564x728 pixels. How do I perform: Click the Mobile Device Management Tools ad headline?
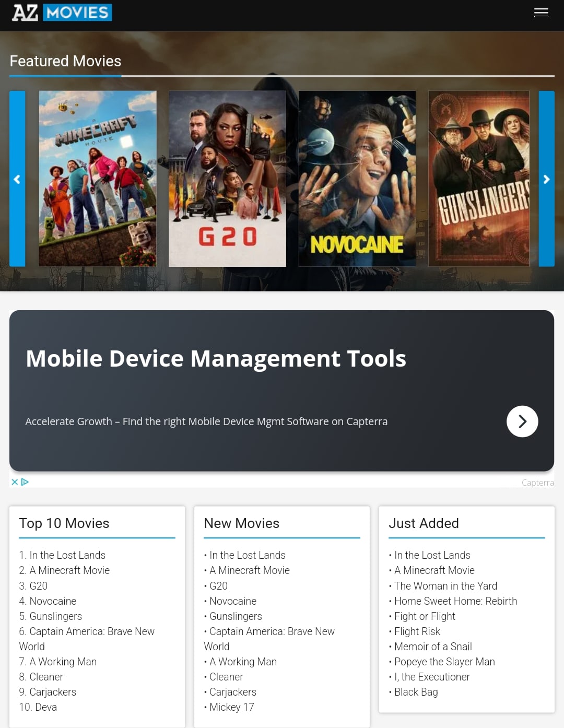coord(216,359)
